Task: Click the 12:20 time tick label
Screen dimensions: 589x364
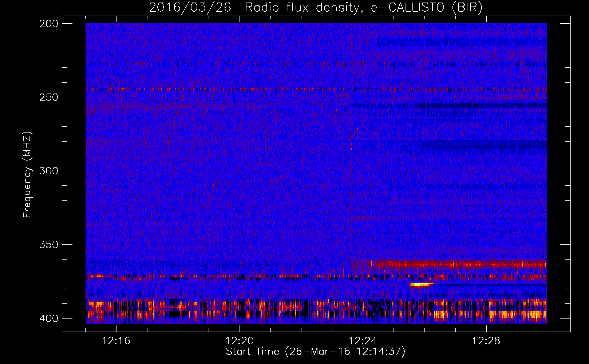Action: 240,341
